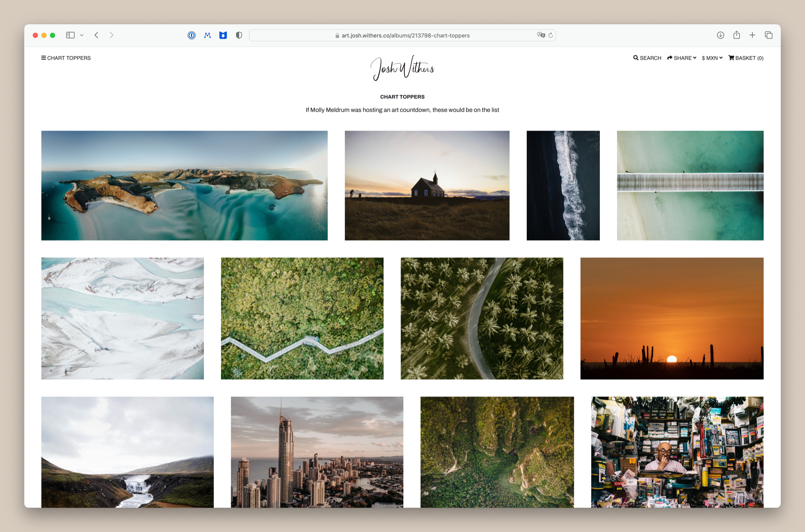Viewport: 805px width, 532px height.
Task: Click the Safari share icon
Action: coord(736,35)
